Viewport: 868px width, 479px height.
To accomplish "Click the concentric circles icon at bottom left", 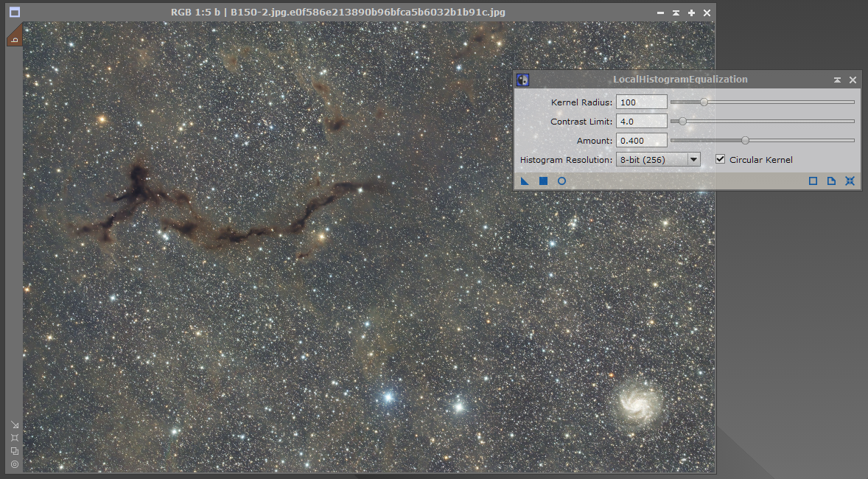I will (15, 464).
